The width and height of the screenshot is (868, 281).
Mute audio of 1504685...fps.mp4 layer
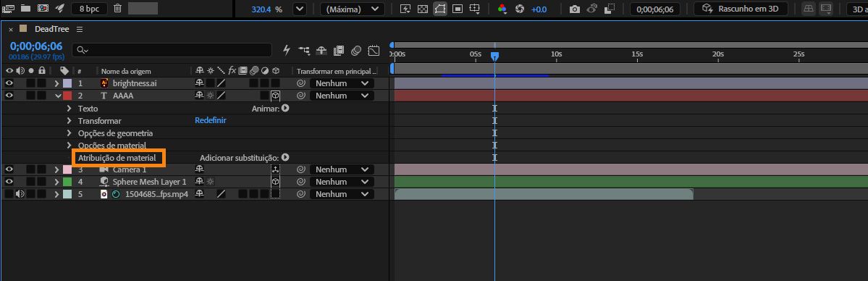[x=20, y=194]
